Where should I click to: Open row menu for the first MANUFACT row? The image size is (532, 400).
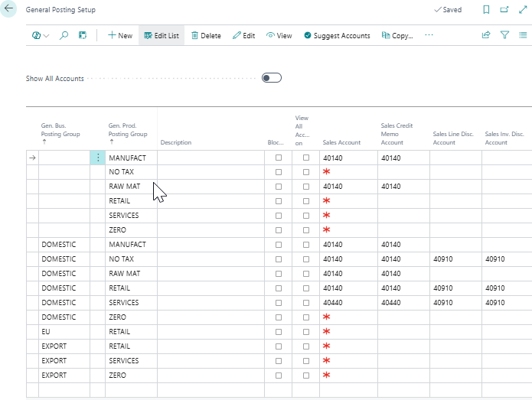point(97,158)
